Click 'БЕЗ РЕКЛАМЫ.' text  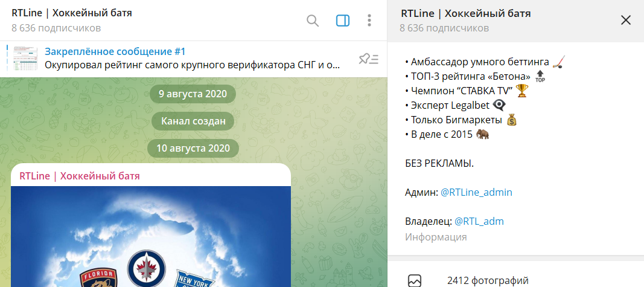pos(439,164)
